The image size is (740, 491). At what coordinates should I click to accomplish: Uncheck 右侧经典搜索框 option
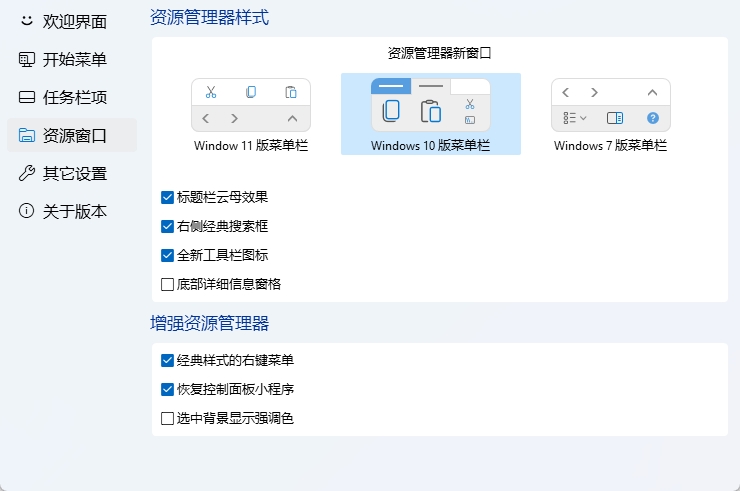pos(168,226)
